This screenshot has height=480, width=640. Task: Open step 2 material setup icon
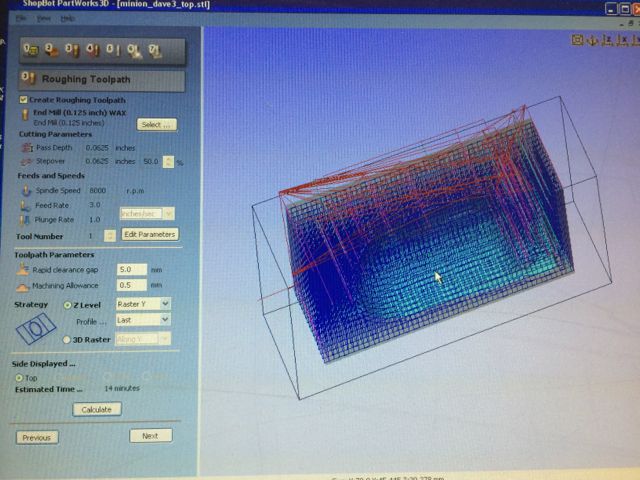[51, 50]
